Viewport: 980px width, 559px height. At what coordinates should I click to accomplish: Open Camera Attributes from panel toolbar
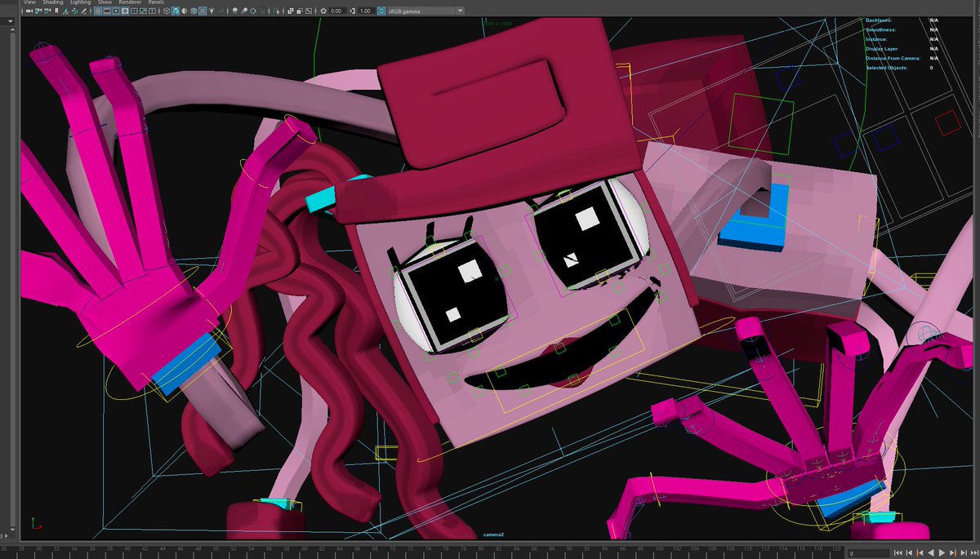[47, 11]
